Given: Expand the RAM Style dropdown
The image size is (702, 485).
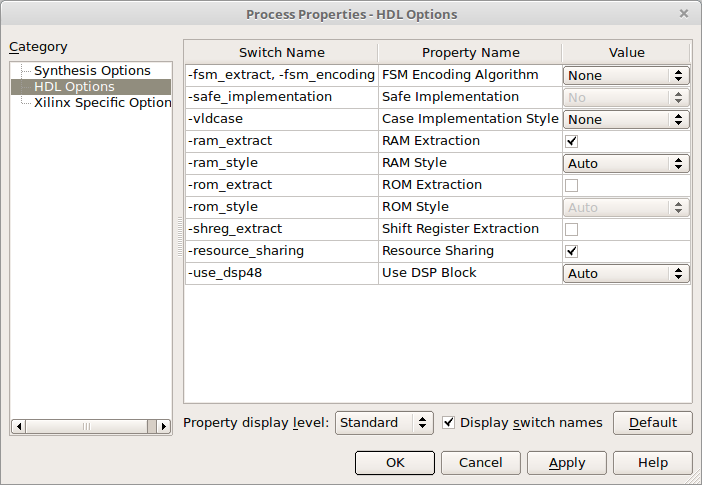Looking at the screenshot, I should (x=626, y=163).
